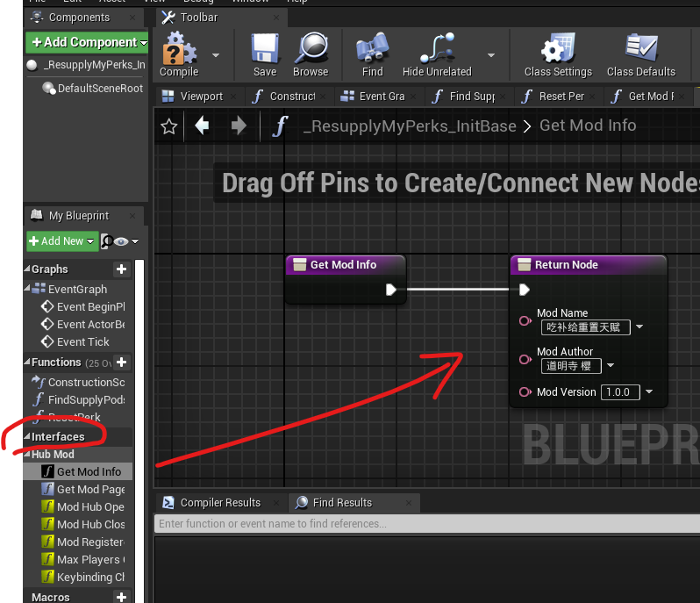The height and width of the screenshot is (603, 700).
Task: Navigate back with left arrow
Action: tap(202, 126)
